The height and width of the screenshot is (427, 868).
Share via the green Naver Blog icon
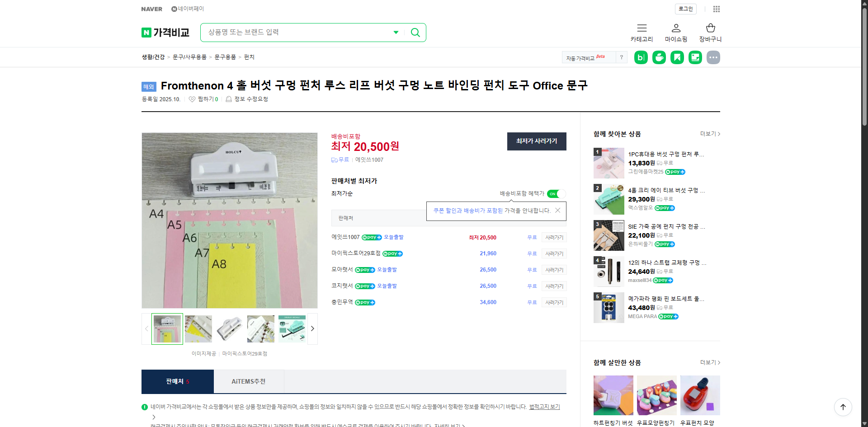point(641,57)
